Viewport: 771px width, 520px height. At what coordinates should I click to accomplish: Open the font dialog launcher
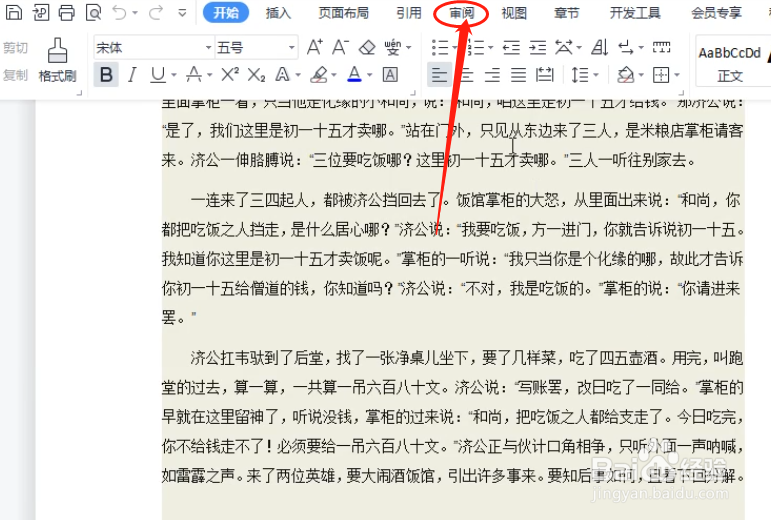[x=414, y=92]
